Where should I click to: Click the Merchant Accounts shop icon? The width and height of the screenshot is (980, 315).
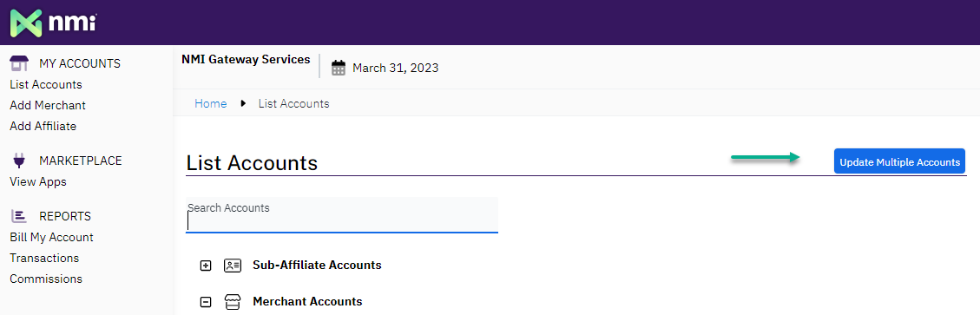tap(233, 302)
